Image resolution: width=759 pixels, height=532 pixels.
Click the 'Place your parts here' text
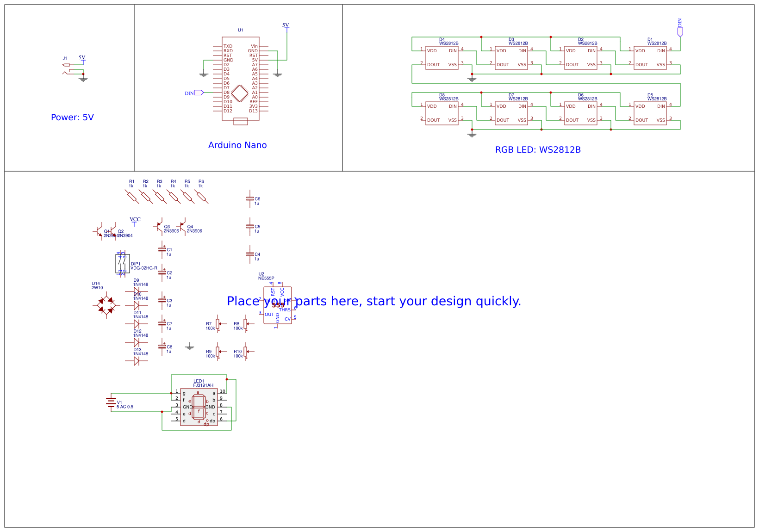tap(374, 301)
